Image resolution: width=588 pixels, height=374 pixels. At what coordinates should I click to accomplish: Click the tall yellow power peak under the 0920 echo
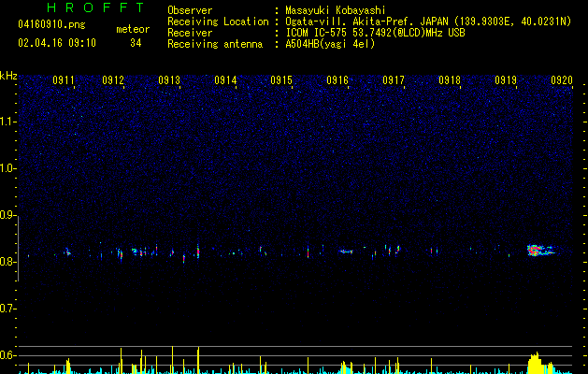[535, 363]
